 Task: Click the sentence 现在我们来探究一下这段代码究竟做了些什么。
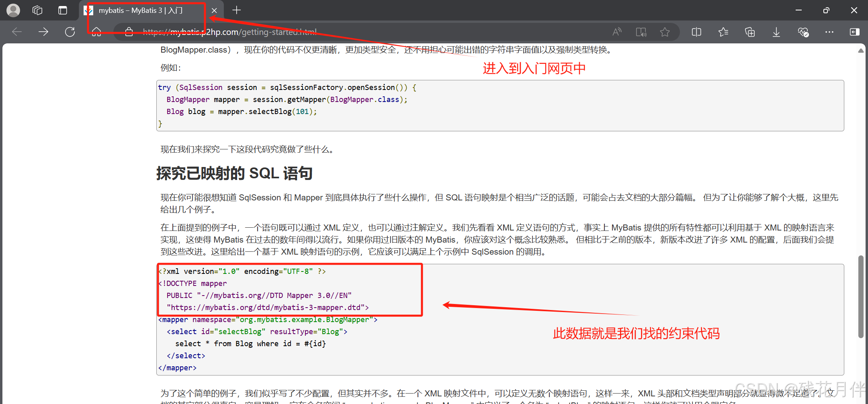pos(247,149)
